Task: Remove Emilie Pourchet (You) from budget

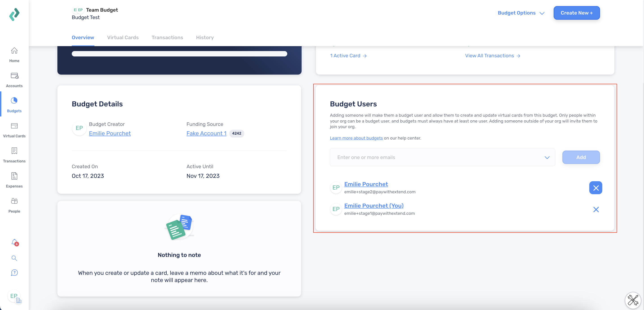Action: (x=596, y=209)
